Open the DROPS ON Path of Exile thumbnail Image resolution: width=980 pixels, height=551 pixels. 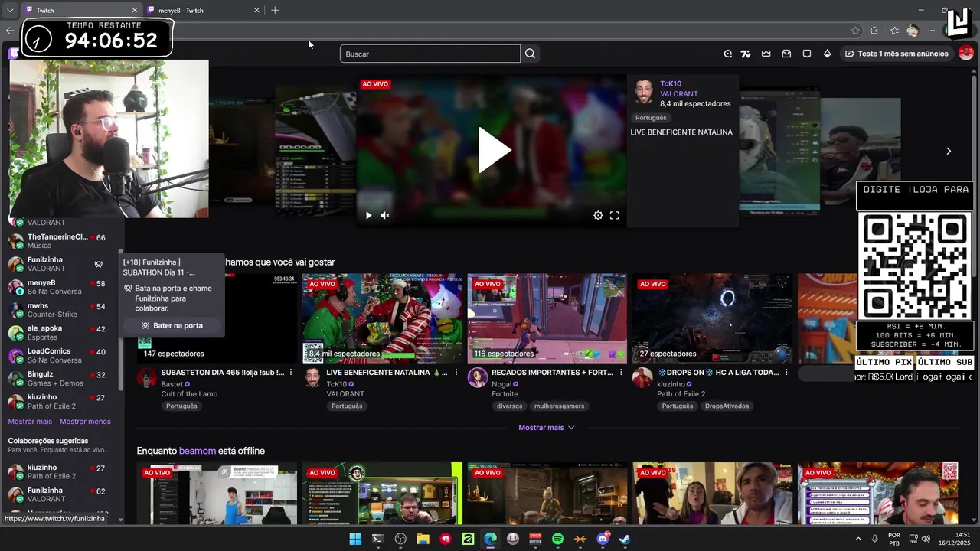tap(712, 318)
